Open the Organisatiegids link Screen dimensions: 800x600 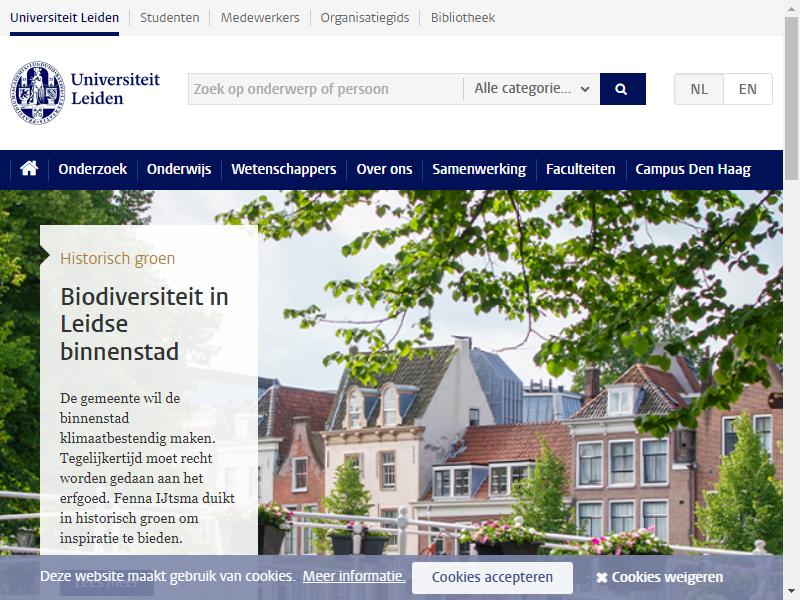[x=365, y=18]
